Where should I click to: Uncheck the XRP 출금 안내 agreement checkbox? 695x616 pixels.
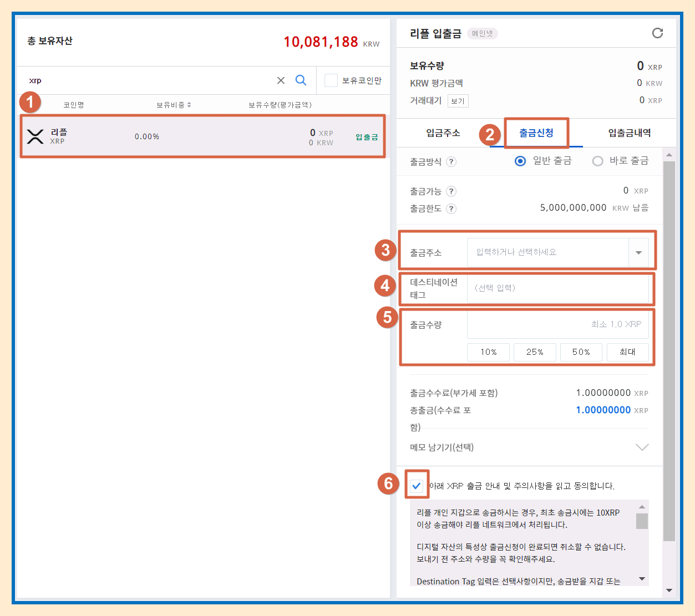417,486
